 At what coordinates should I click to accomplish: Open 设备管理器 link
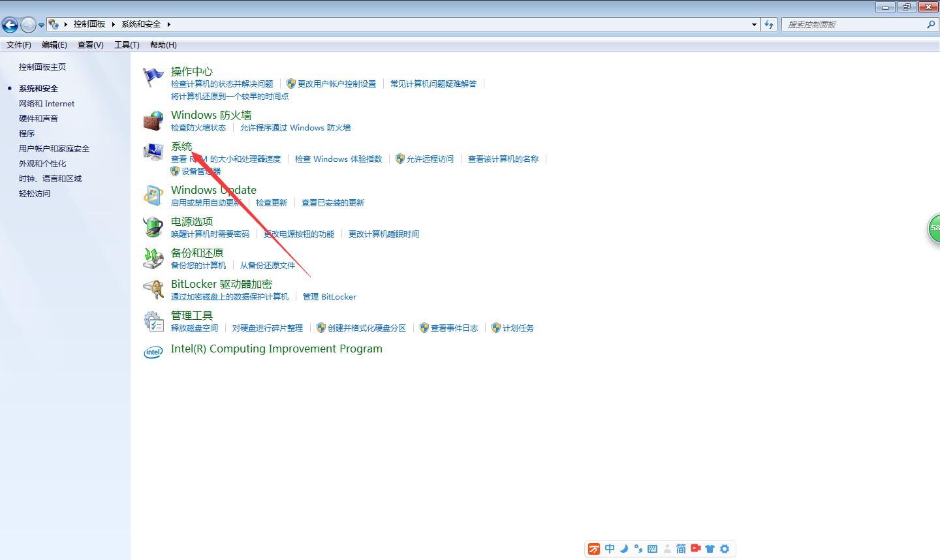(201, 172)
